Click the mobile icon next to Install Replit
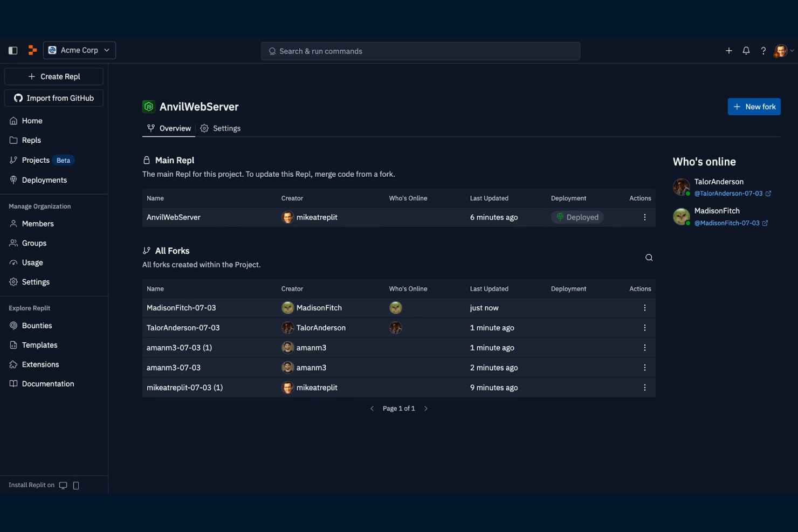Image resolution: width=798 pixels, height=532 pixels. point(76,485)
